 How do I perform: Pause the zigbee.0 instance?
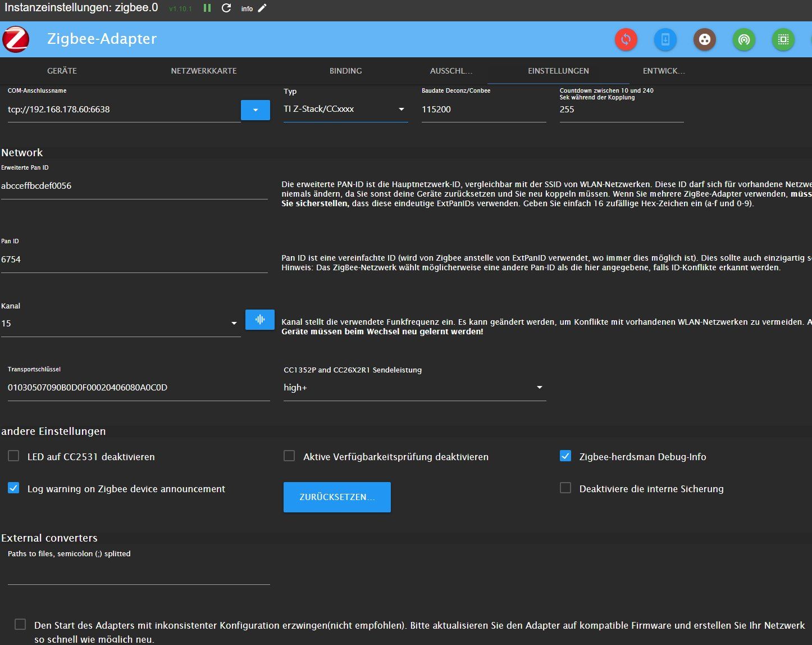point(207,8)
